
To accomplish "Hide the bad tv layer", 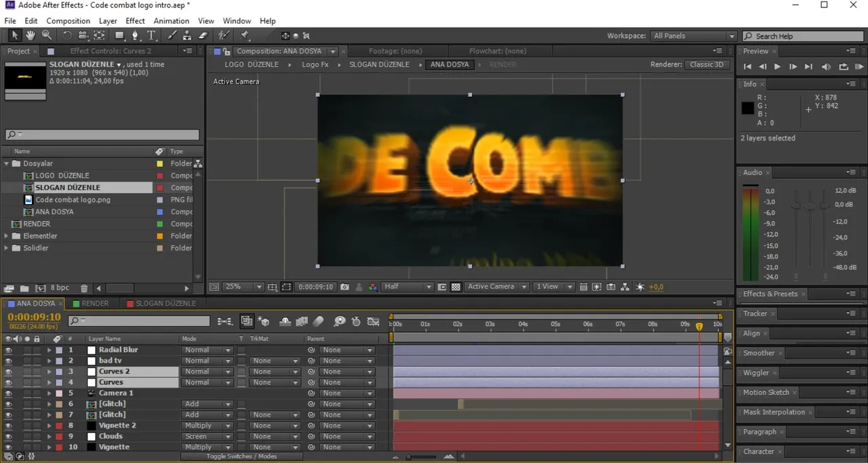I will [x=9, y=361].
